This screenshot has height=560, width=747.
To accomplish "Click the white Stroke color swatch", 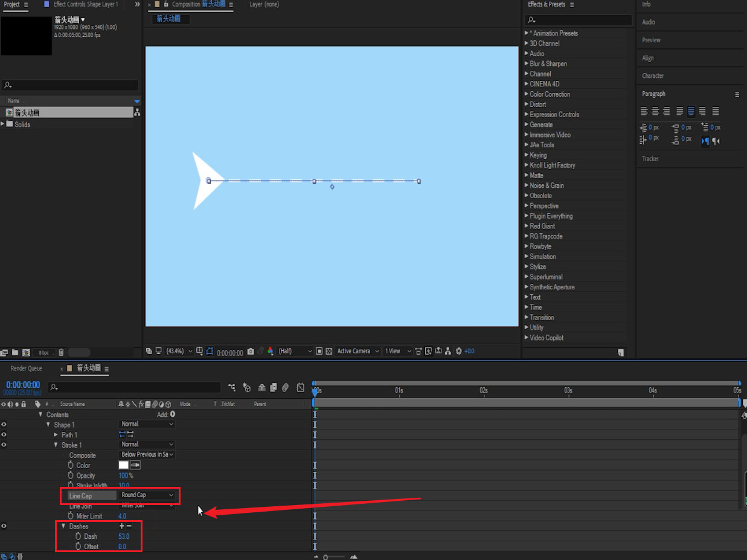I will (123, 465).
